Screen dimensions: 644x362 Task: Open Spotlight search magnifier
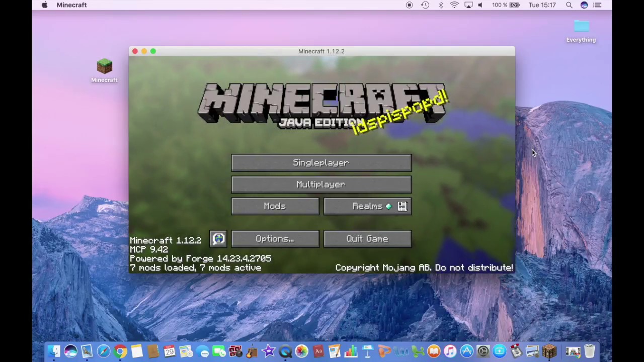click(x=569, y=5)
